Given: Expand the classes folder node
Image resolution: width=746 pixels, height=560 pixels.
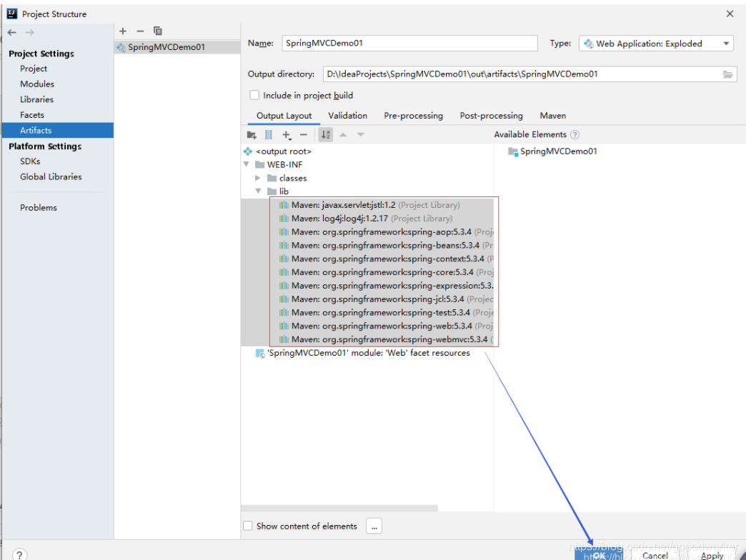Looking at the screenshot, I should (x=258, y=178).
